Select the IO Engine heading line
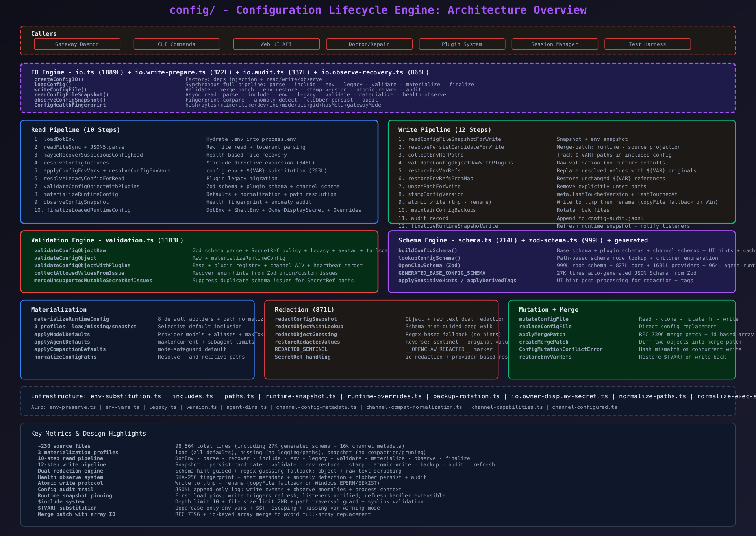 (230, 72)
